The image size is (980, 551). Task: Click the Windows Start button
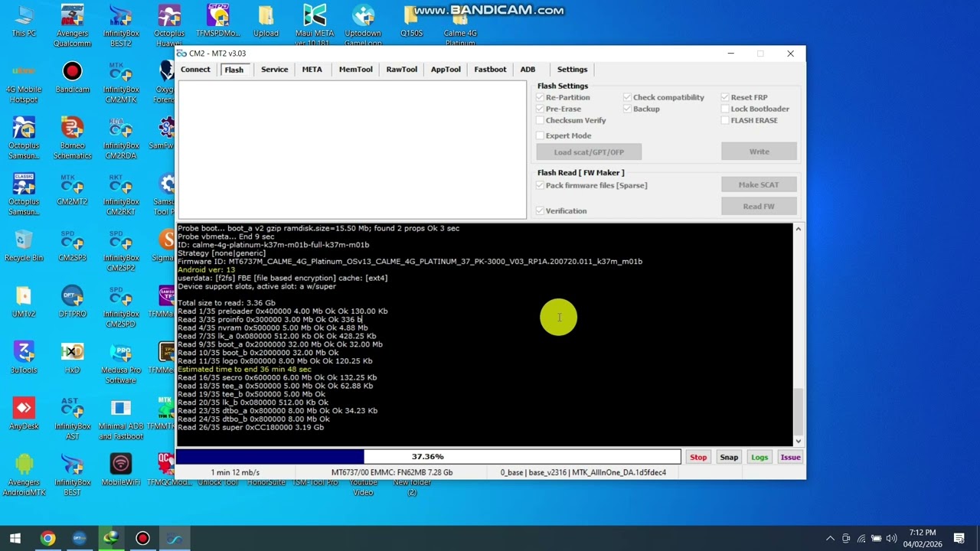pos(15,538)
